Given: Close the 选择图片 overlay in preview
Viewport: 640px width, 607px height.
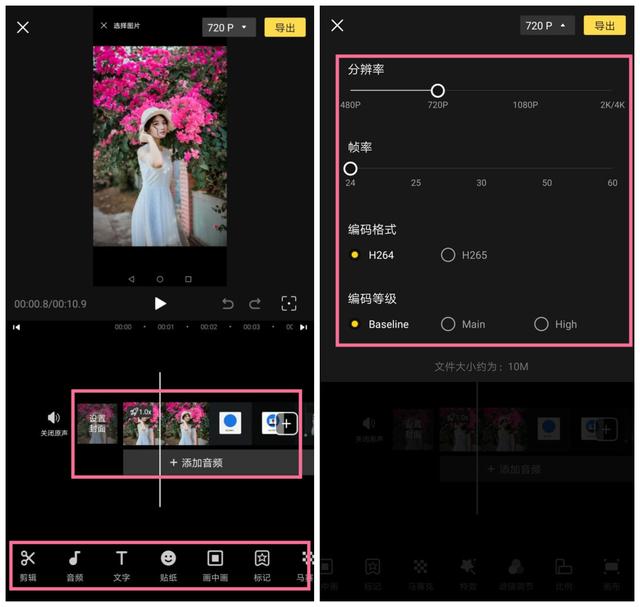Looking at the screenshot, I should tap(104, 25).
